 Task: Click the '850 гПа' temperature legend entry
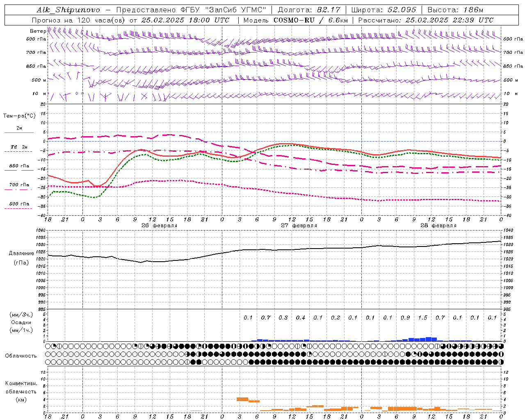pyautogui.click(x=19, y=166)
